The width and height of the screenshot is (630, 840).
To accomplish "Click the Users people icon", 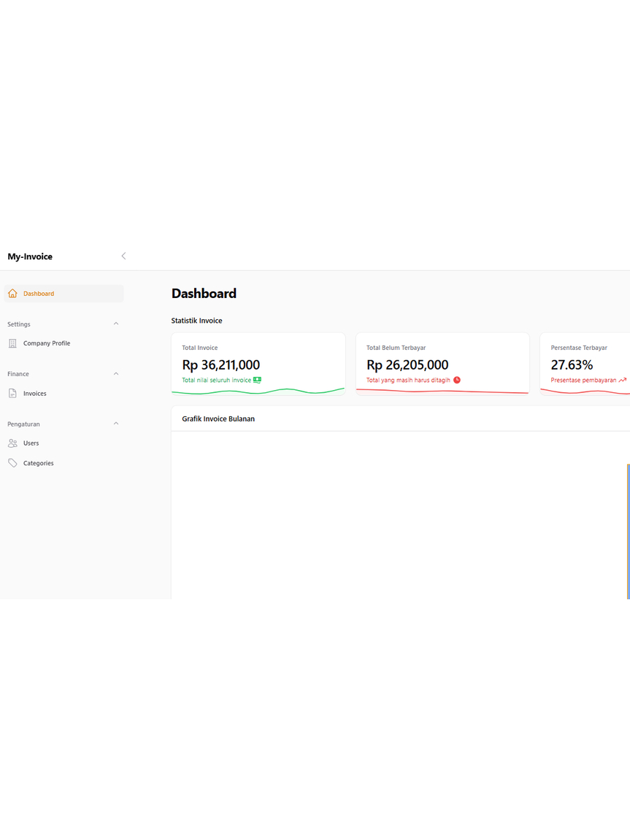I will [12, 443].
